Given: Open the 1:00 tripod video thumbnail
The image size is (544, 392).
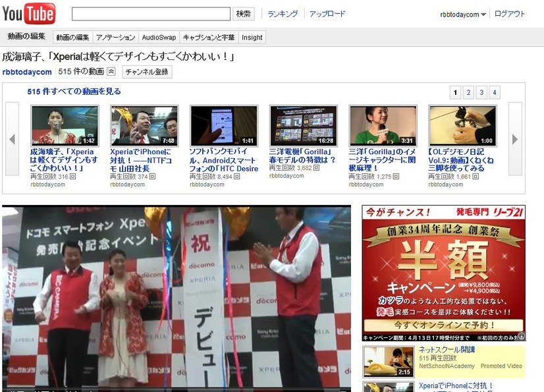Looking at the screenshot, I should (462, 126).
